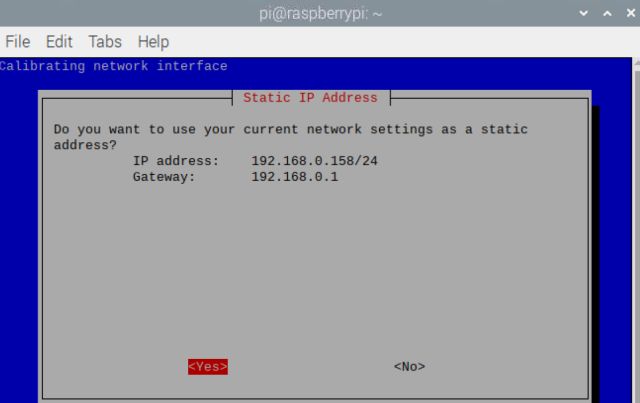Open the Edit menu
The height and width of the screenshot is (403, 640).
click(59, 42)
